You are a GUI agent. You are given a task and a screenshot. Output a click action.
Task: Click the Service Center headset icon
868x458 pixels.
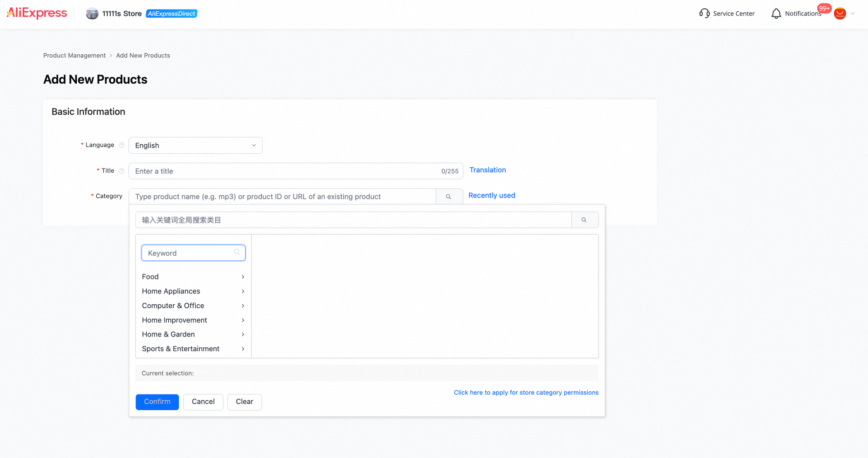click(704, 13)
